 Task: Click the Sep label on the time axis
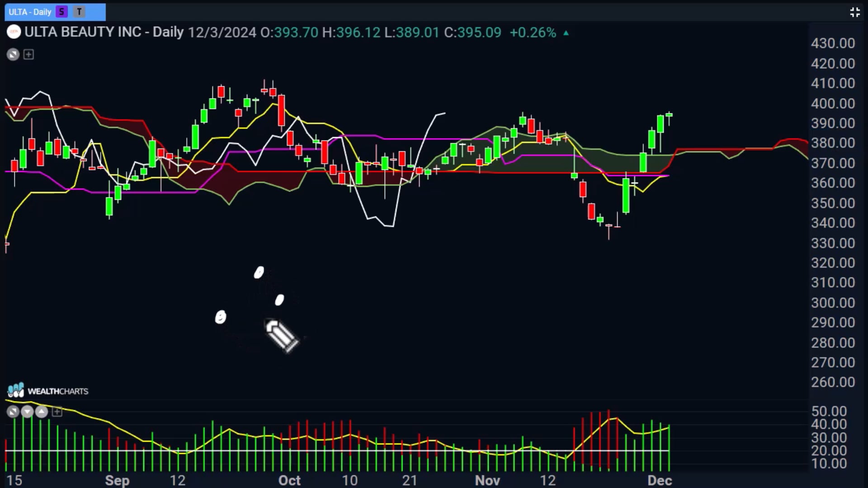[117, 480]
